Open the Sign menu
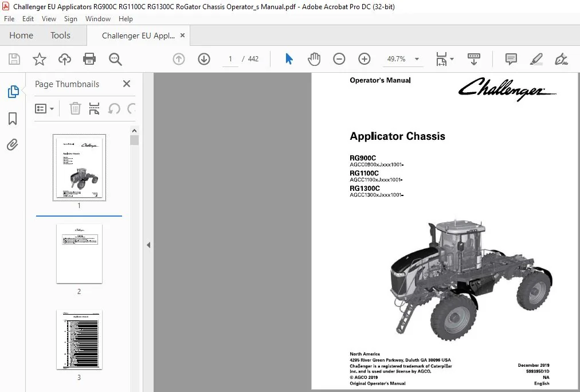 coord(70,19)
